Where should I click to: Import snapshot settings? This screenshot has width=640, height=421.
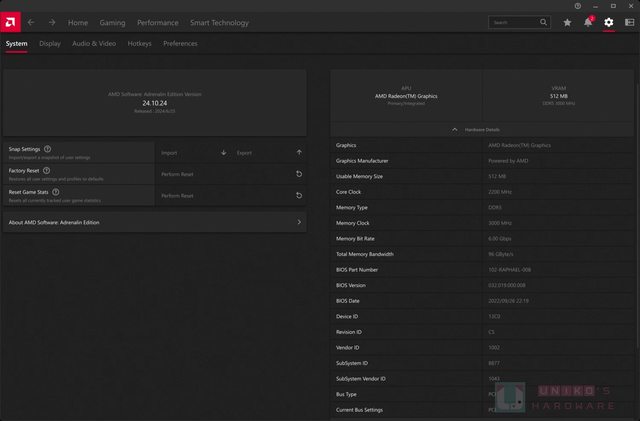point(193,153)
